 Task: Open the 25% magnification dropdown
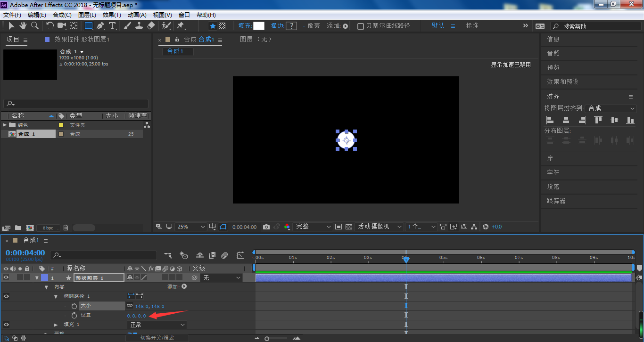[x=191, y=227]
